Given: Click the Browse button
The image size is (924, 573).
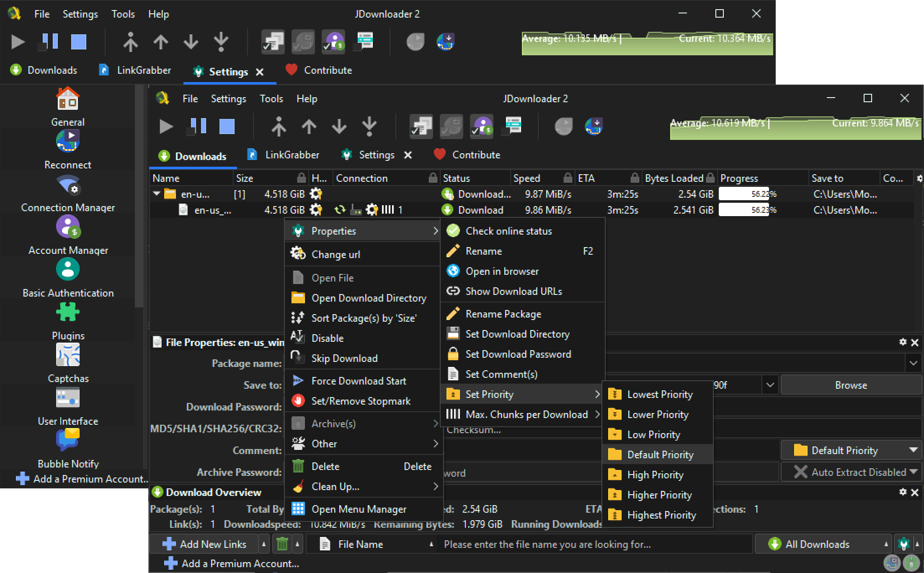Looking at the screenshot, I should [851, 385].
